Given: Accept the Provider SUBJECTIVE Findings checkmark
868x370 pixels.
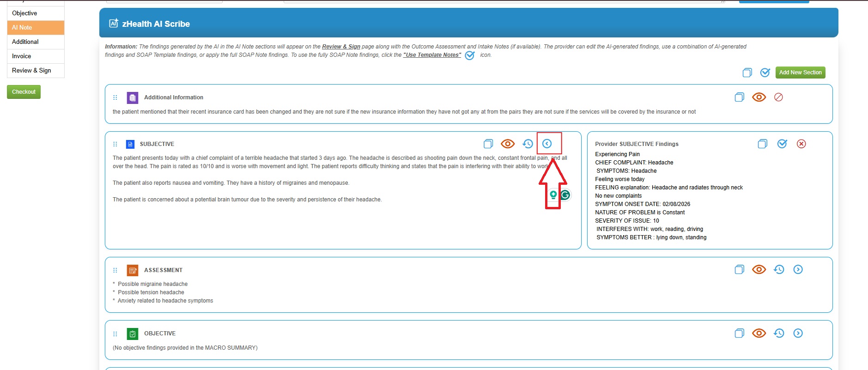Looking at the screenshot, I should [782, 144].
